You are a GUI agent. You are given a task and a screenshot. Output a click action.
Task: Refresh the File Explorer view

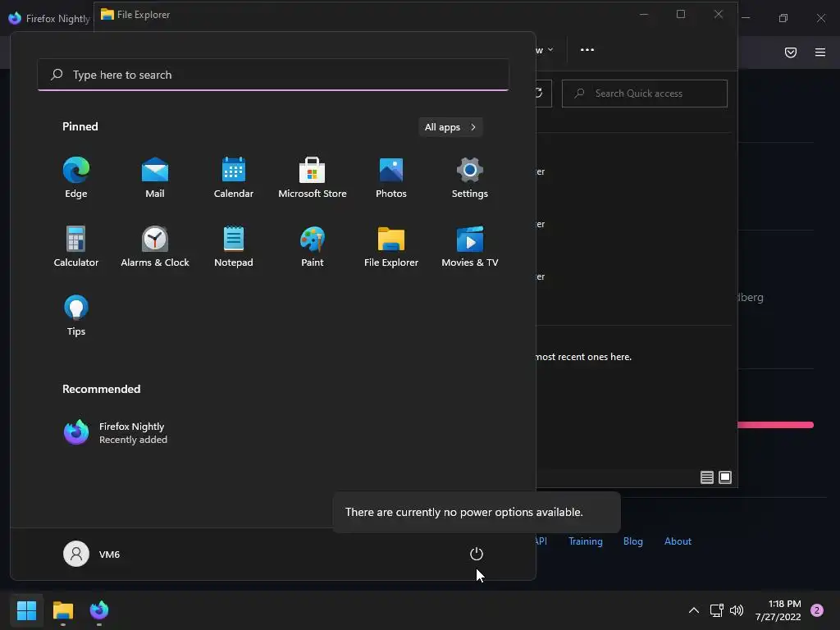click(540, 94)
